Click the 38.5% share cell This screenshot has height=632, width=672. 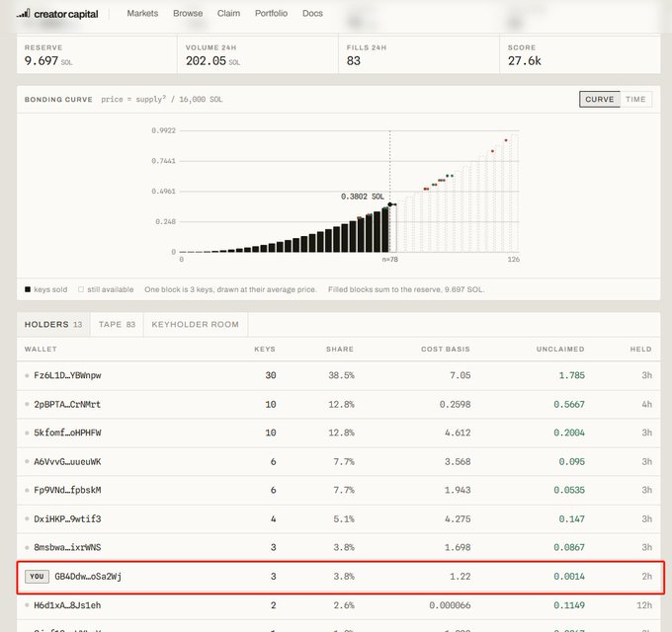(342, 375)
